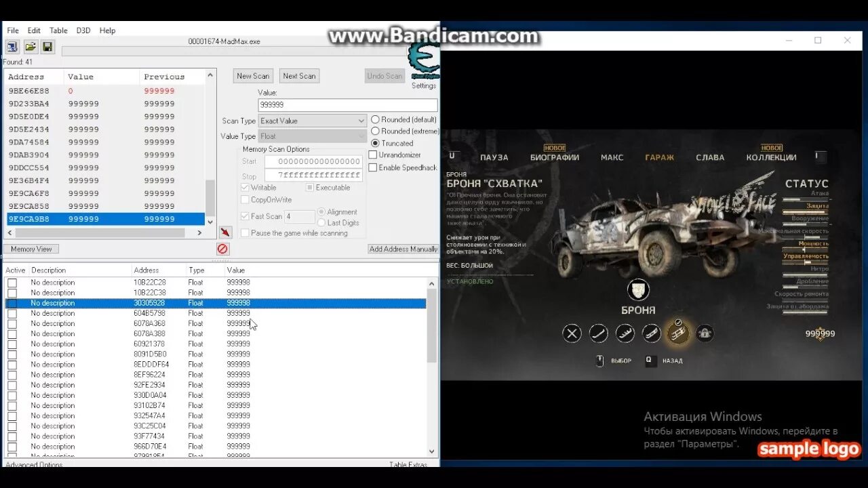Click value 999999 in row 8EF96224

[x=239, y=374]
